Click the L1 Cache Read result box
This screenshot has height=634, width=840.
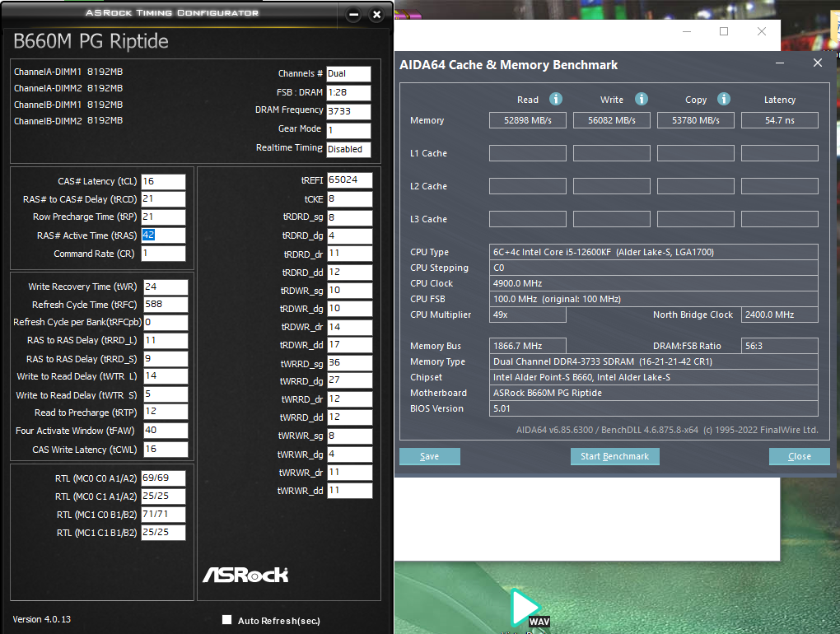point(528,153)
